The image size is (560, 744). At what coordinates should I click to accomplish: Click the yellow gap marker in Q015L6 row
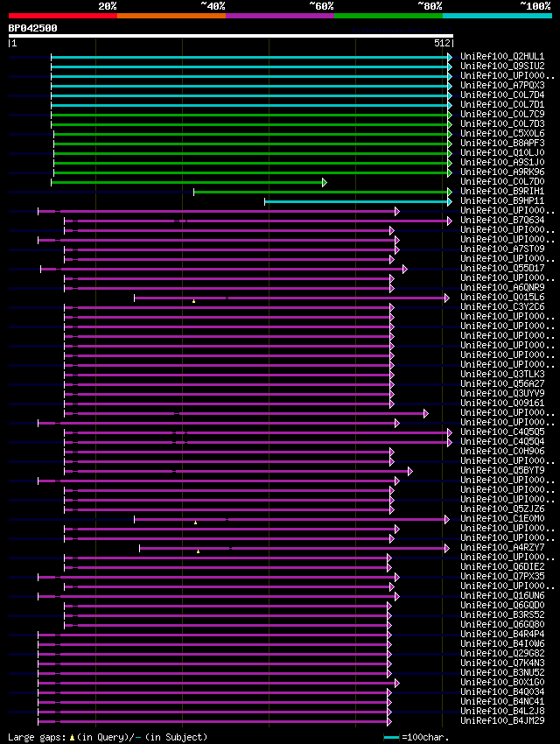tap(193, 301)
